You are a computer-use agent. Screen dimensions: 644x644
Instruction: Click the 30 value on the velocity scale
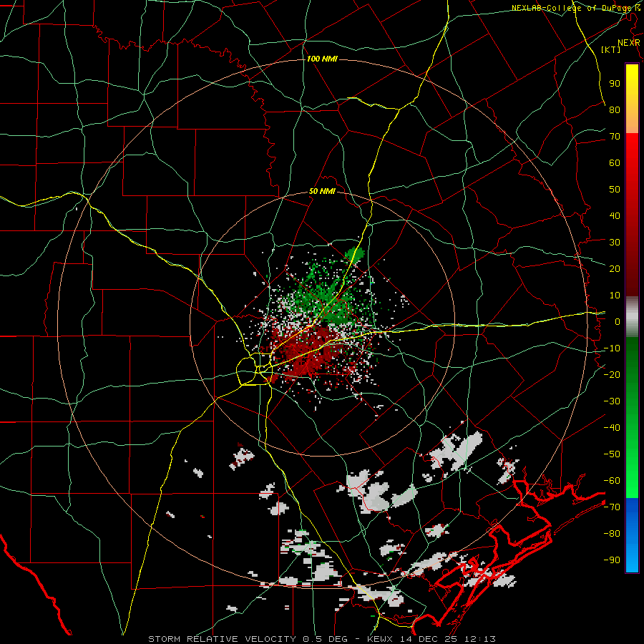pos(615,243)
